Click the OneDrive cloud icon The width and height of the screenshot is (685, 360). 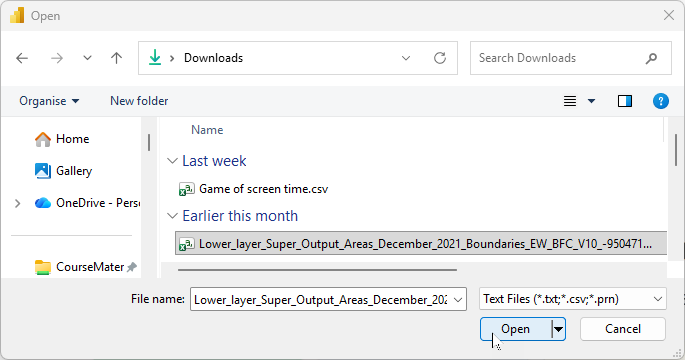pos(43,203)
